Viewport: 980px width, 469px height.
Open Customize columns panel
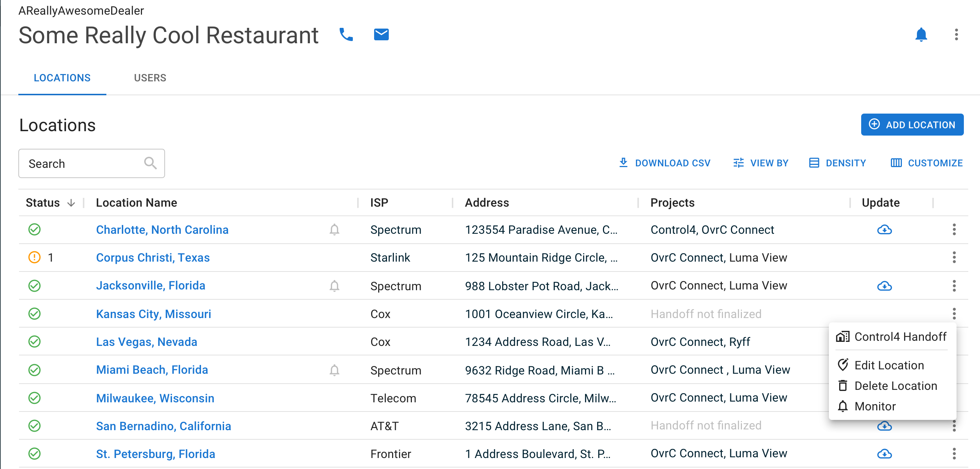(926, 163)
